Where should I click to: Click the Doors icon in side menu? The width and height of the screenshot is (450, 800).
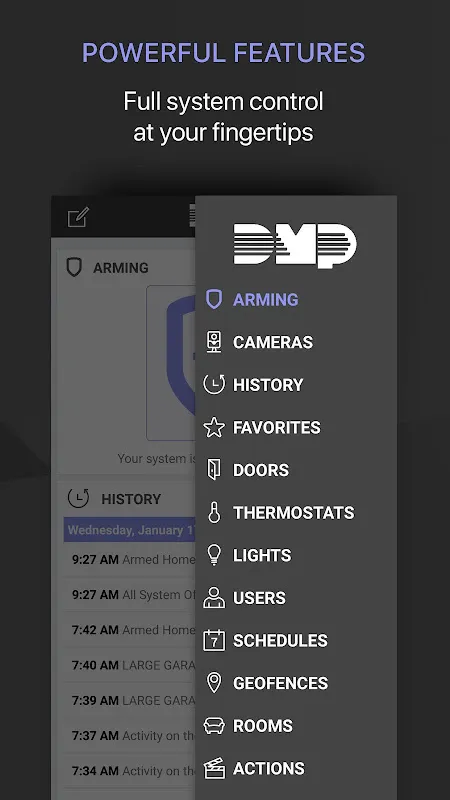pos(214,469)
